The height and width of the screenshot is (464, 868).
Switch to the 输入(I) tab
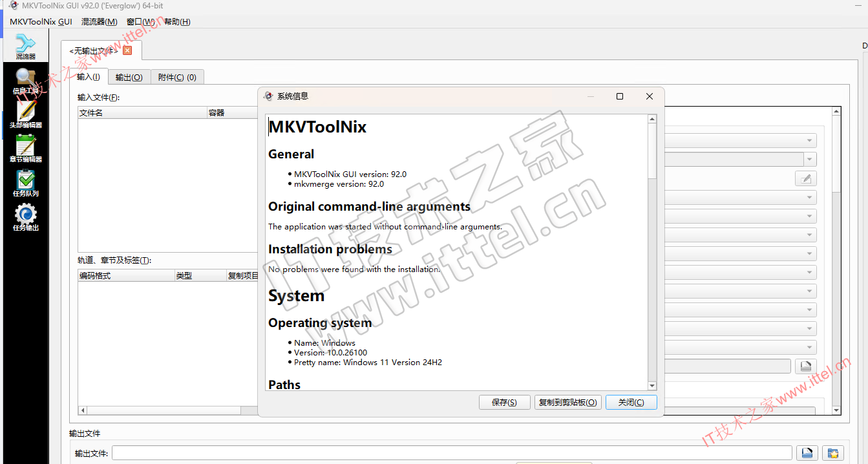[89, 77]
